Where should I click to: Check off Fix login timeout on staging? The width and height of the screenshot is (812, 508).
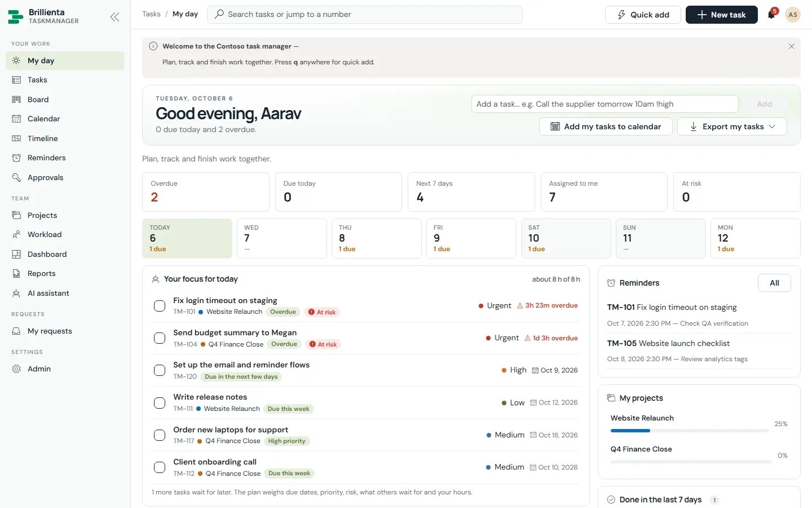click(x=160, y=306)
